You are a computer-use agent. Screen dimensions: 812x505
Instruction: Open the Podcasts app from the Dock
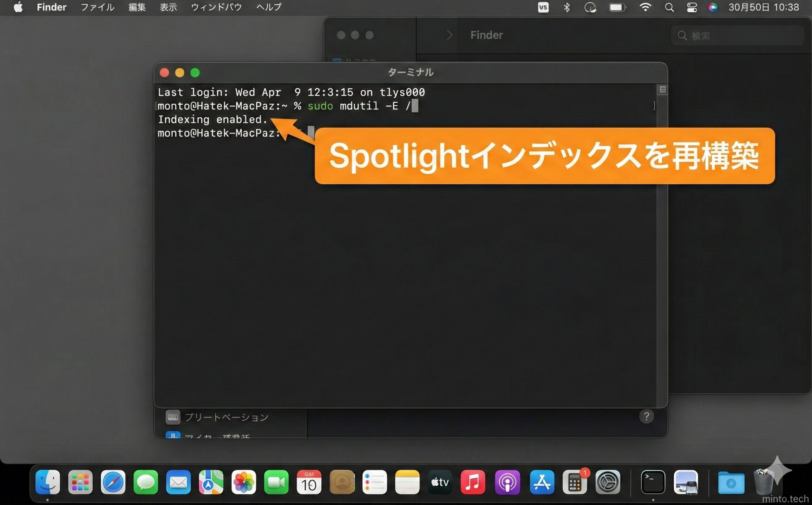pyautogui.click(x=507, y=482)
